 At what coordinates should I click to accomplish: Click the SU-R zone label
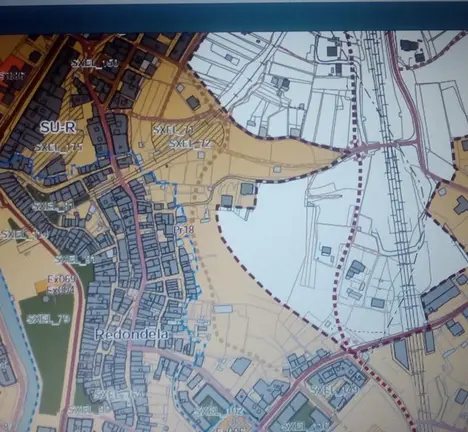pyautogui.click(x=58, y=127)
